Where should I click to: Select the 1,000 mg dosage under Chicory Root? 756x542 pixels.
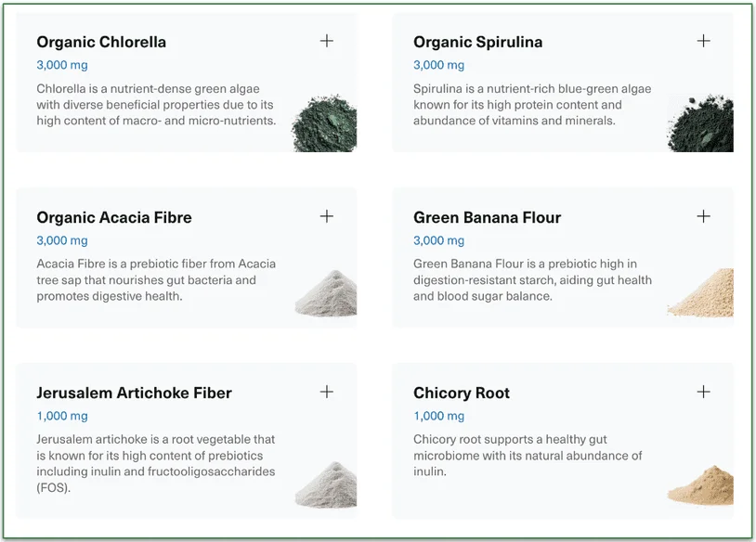click(x=438, y=416)
